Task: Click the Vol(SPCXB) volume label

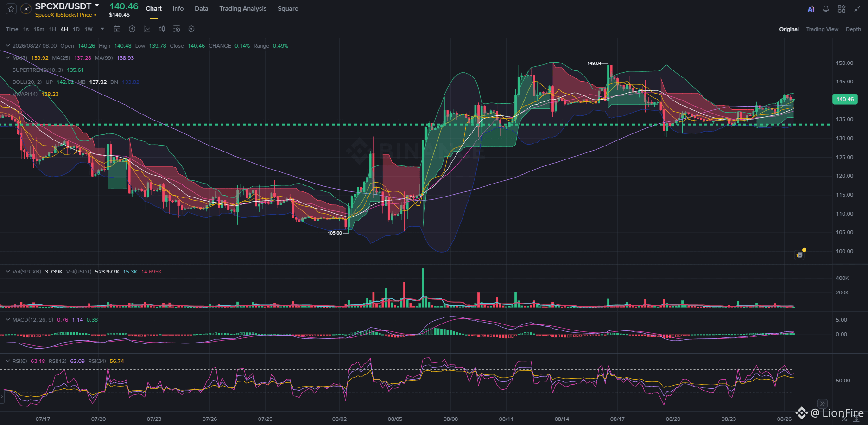Action: point(27,272)
